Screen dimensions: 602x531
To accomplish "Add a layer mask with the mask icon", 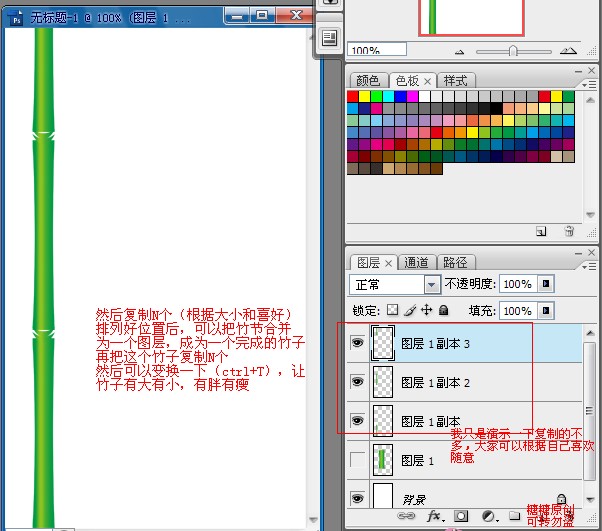I will (x=461, y=516).
